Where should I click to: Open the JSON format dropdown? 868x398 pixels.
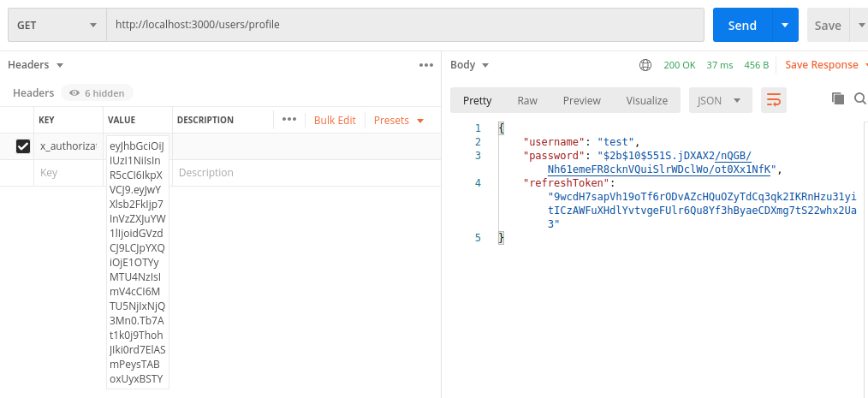click(x=720, y=100)
